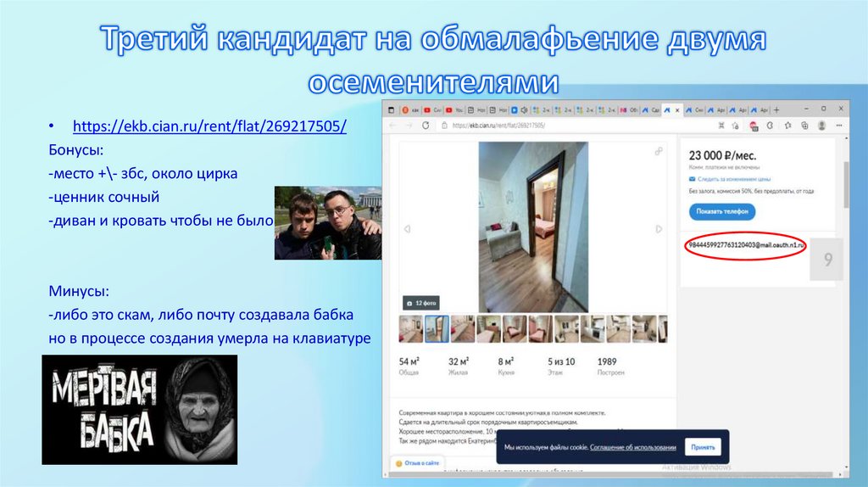The image size is (868, 487).
Task: Show next photo with right gallery arrow
Action: pos(659,229)
